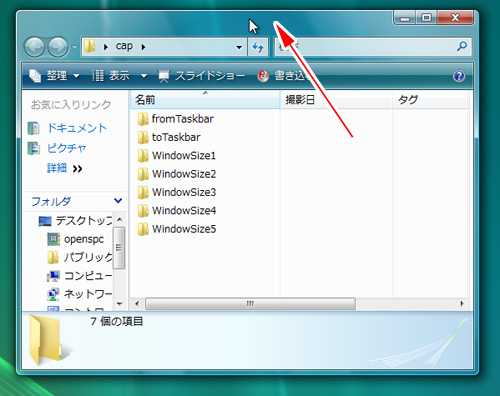Open the 表示 dropdown arrow
The width and height of the screenshot is (500, 396).
144,76
